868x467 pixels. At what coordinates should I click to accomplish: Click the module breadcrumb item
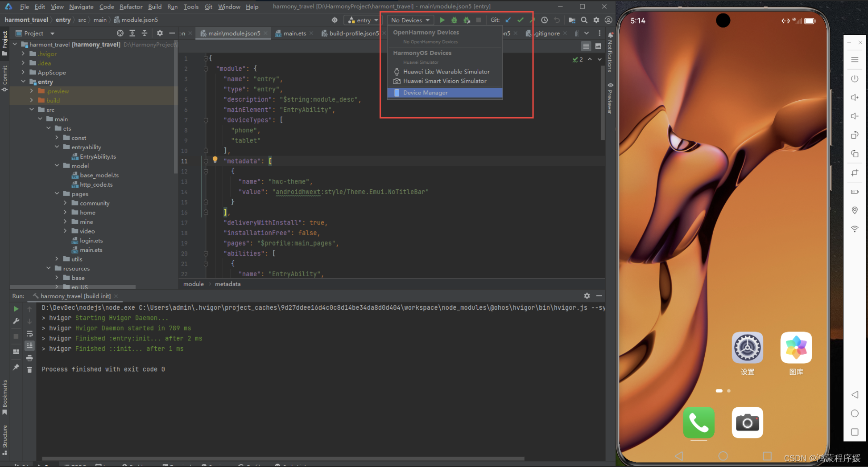click(x=194, y=284)
